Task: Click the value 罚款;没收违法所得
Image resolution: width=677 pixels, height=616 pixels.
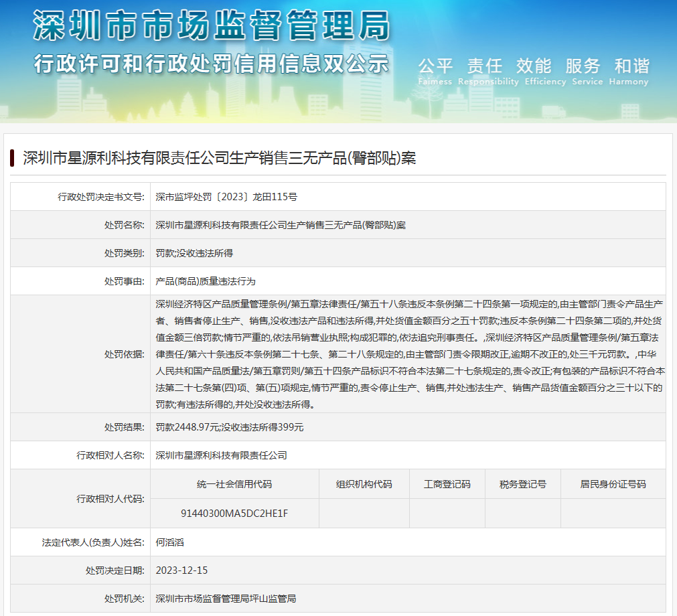Action: pyautogui.click(x=194, y=253)
